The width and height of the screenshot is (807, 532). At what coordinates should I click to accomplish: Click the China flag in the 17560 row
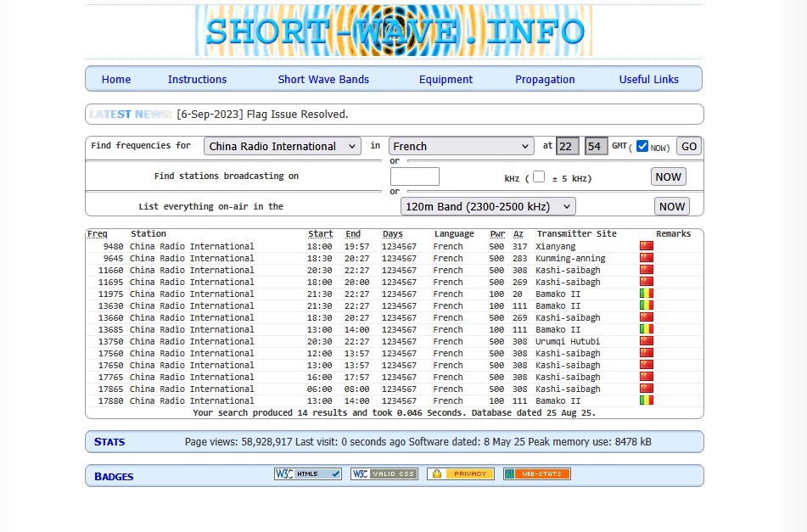point(647,352)
